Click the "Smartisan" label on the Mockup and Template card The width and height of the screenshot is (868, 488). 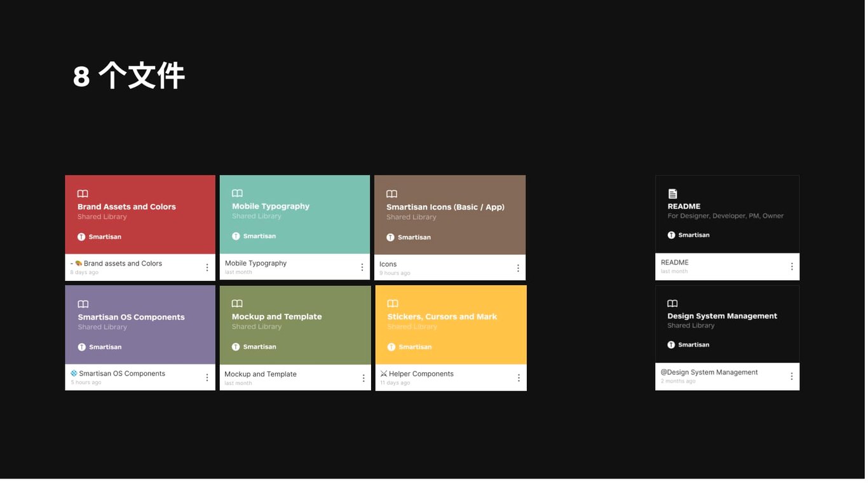click(x=260, y=347)
